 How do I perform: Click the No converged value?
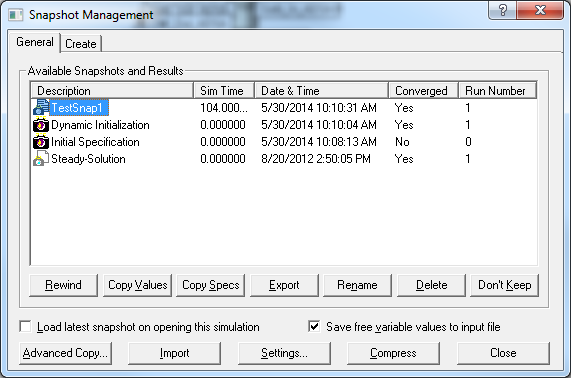[x=402, y=142]
